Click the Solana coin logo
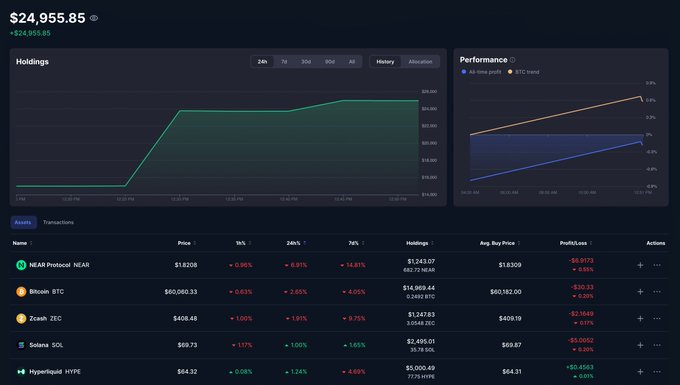Image resolution: width=680 pixels, height=385 pixels. (x=21, y=345)
